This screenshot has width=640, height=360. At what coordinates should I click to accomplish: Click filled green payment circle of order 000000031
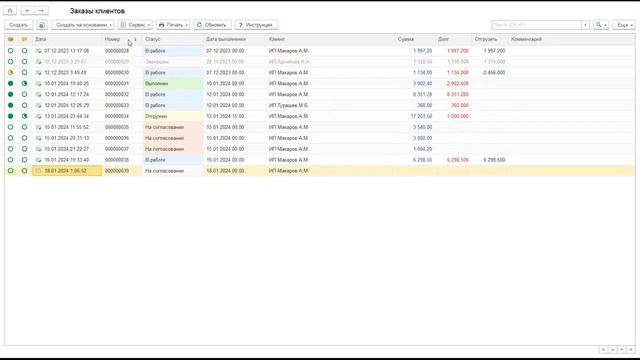tap(11, 83)
